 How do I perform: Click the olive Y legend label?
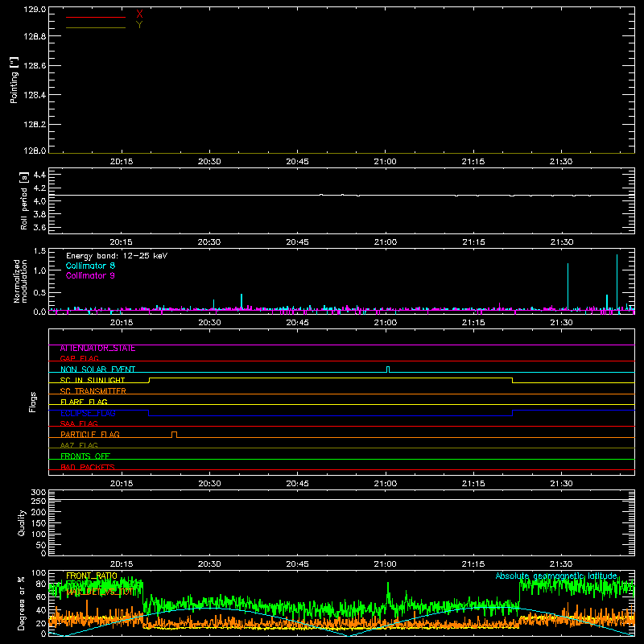[139, 25]
